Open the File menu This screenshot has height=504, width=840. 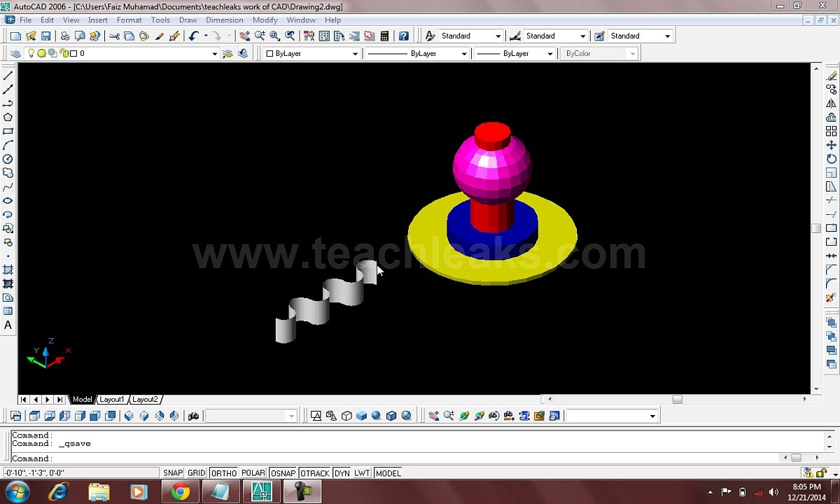(25, 20)
